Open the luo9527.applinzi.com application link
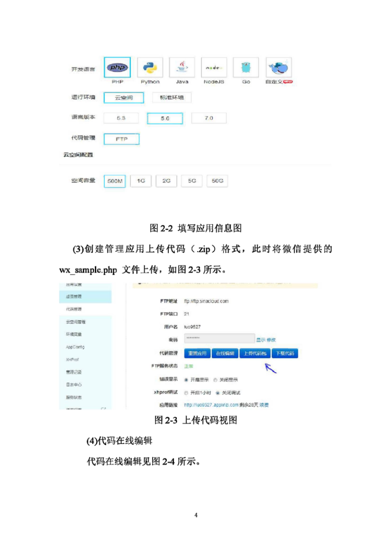The width and height of the screenshot is (392, 555). 211,405
